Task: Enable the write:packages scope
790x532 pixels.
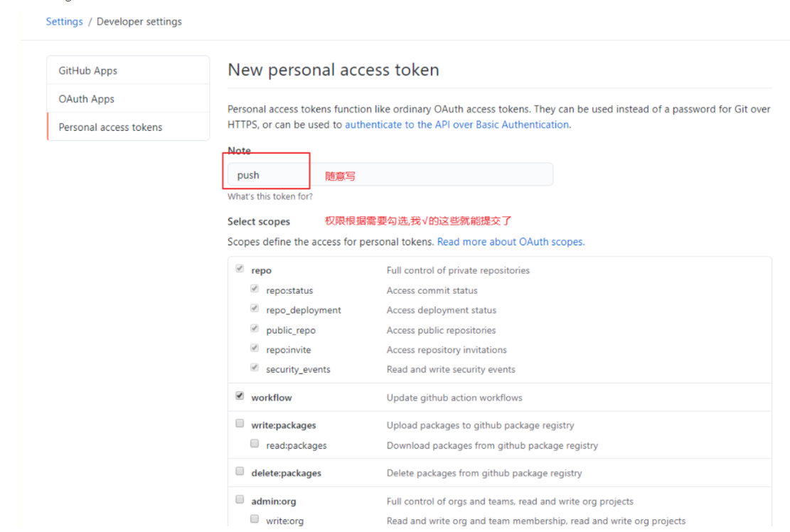Action: [240, 424]
